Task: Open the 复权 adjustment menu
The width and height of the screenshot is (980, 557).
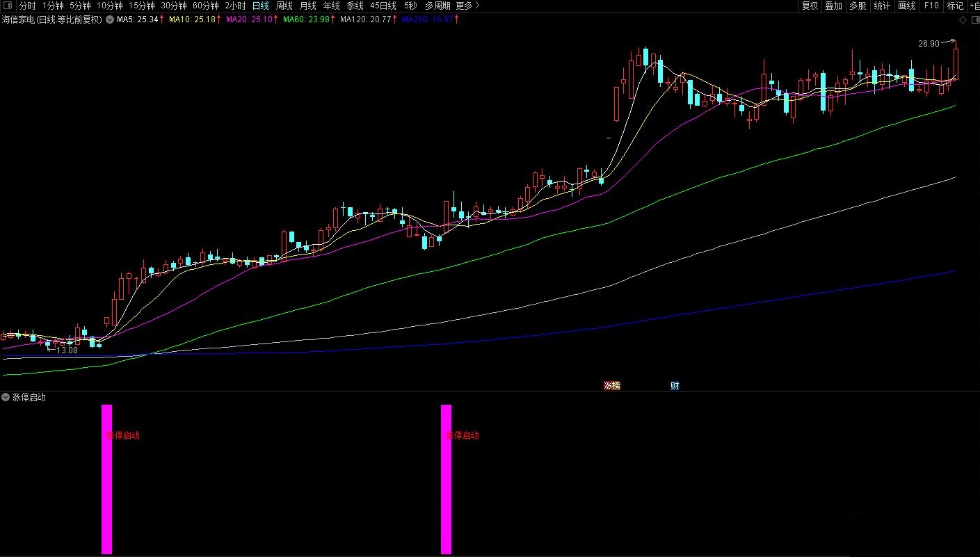Action: coord(810,6)
